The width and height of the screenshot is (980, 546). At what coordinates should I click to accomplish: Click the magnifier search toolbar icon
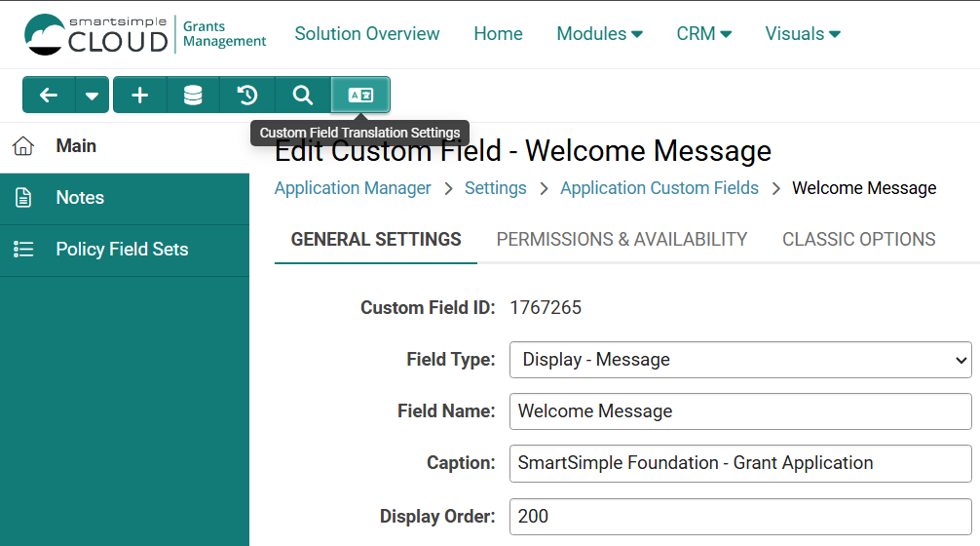[x=303, y=96]
